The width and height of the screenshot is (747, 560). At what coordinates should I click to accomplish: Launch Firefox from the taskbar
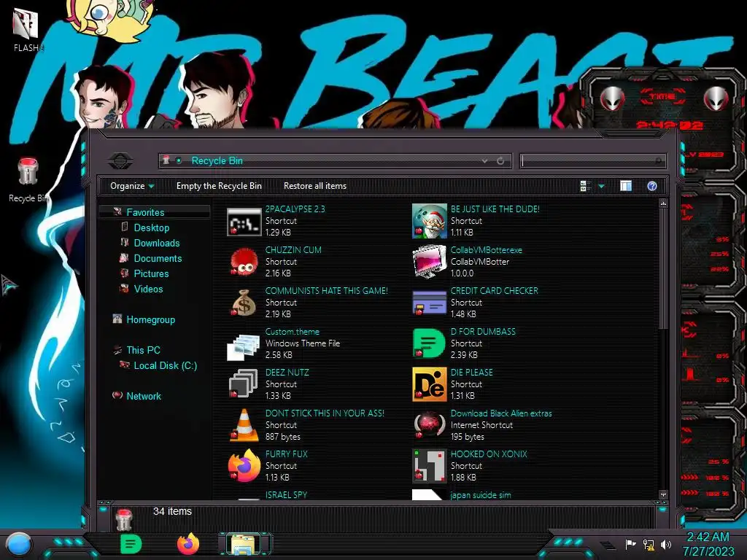point(188,544)
